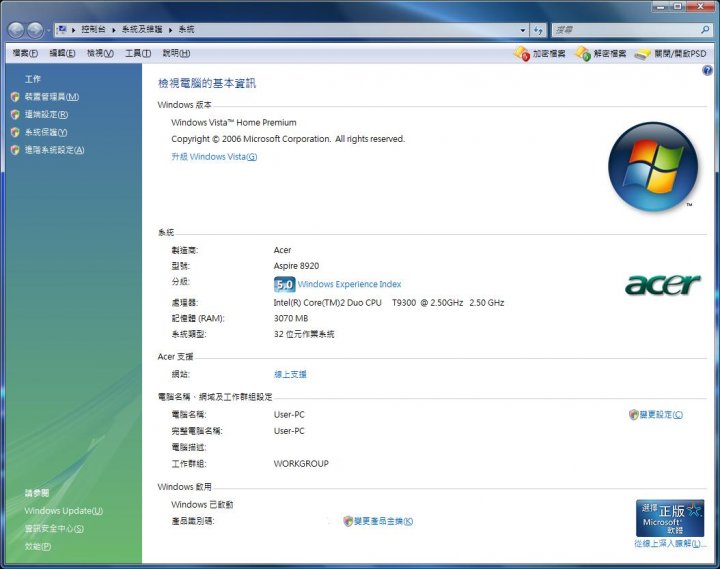This screenshot has height=569, width=720.
Task: Expand the arrow after 控制台 breadcrumb
Action: (x=113, y=30)
